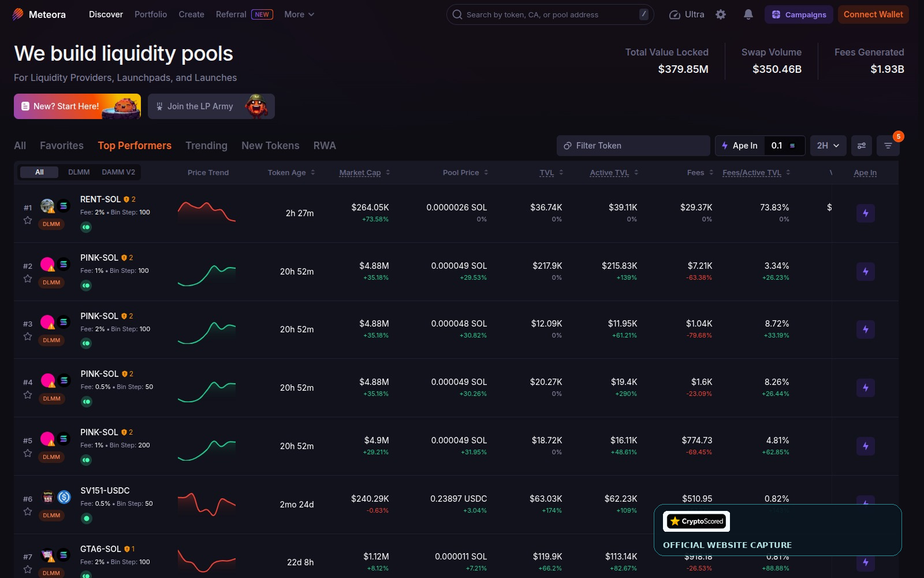Click the Ape In lightning icon for RENT-SOL
924x578 pixels.
(x=866, y=213)
